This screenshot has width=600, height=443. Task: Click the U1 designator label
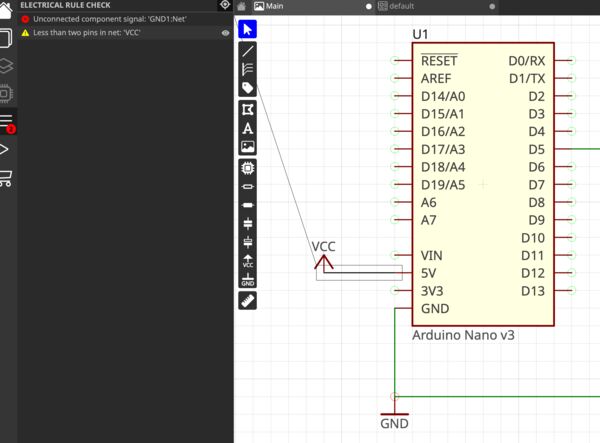pos(420,34)
